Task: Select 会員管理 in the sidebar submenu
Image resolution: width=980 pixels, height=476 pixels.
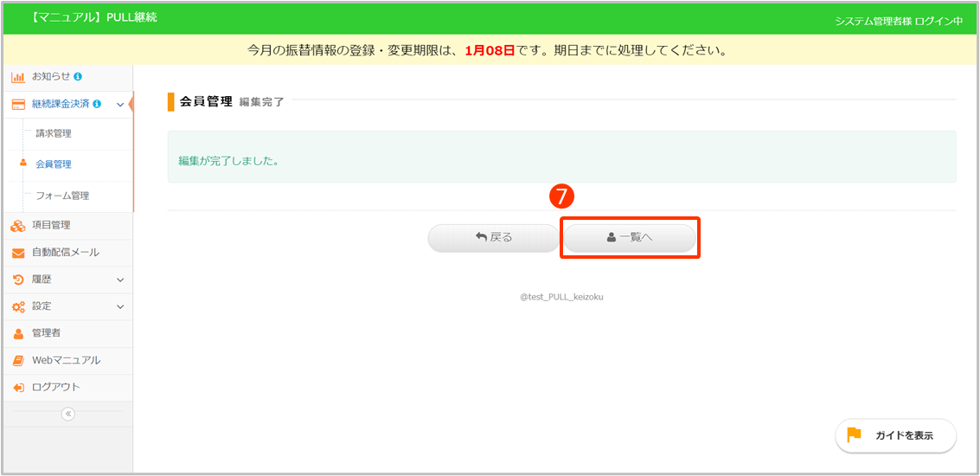Action: (54, 164)
